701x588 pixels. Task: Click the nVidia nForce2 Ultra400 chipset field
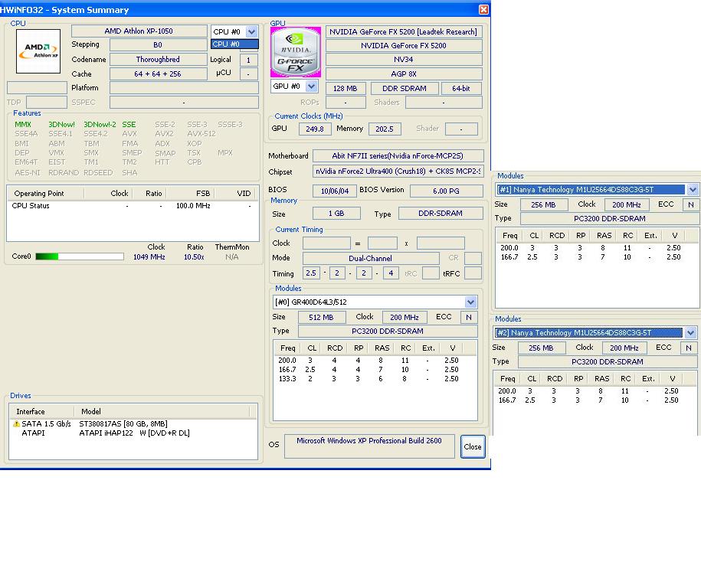398,171
